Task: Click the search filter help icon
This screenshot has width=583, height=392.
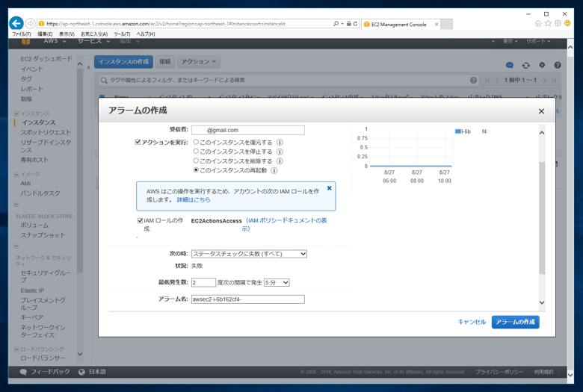Action: tap(473, 80)
